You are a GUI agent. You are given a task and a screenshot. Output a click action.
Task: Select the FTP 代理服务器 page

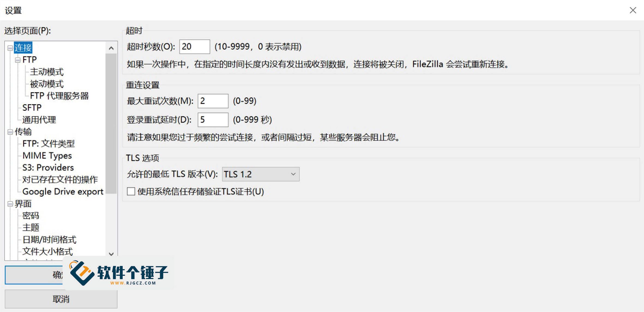coord(59,96)
